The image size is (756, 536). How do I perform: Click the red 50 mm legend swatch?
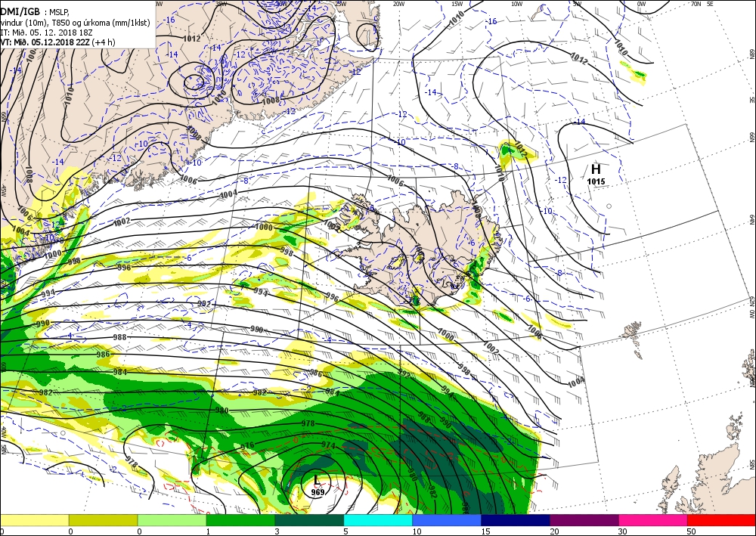[x=721, y=520]
